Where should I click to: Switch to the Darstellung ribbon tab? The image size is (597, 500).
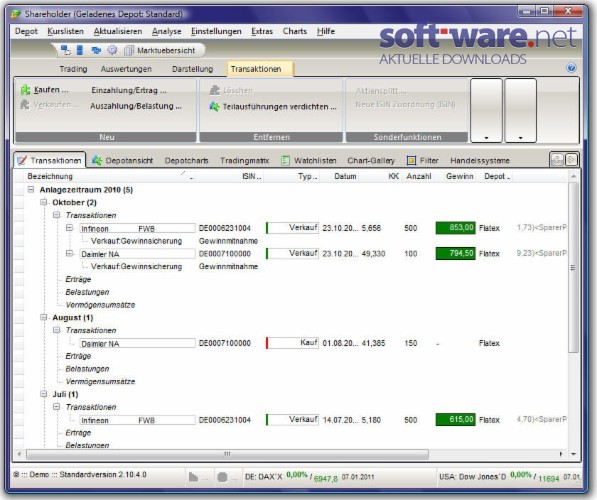tap(192, 69)
